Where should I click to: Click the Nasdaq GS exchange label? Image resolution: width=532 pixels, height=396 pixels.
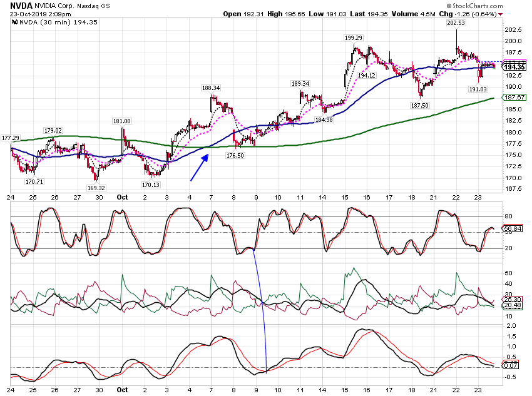point(94,6)
